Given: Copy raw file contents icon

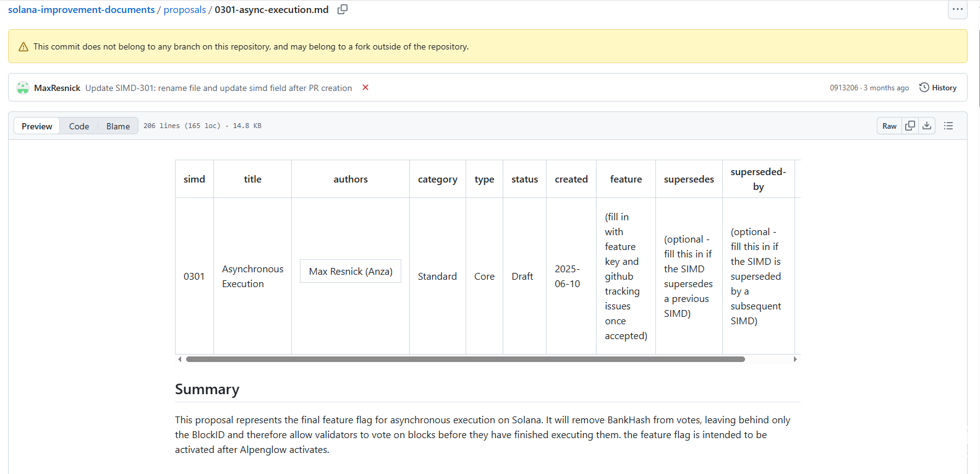Looking at the screenshot, I should (x=910, y=126).
